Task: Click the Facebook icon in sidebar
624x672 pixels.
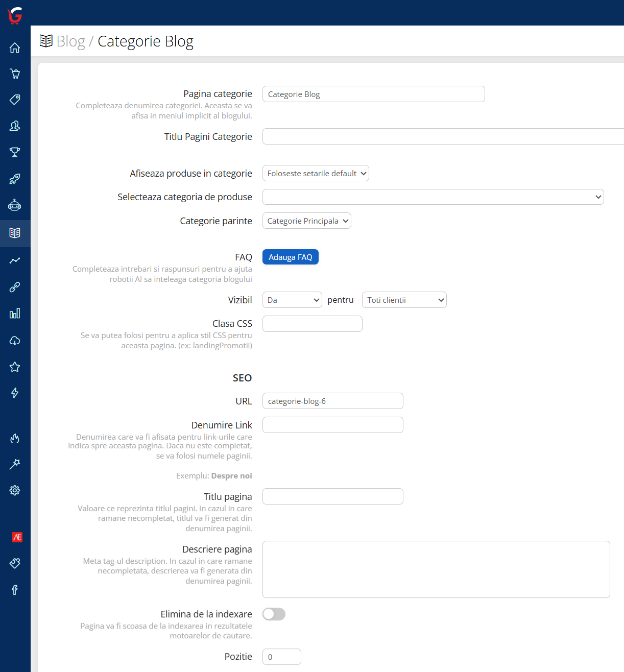Action: pos(15,590)
